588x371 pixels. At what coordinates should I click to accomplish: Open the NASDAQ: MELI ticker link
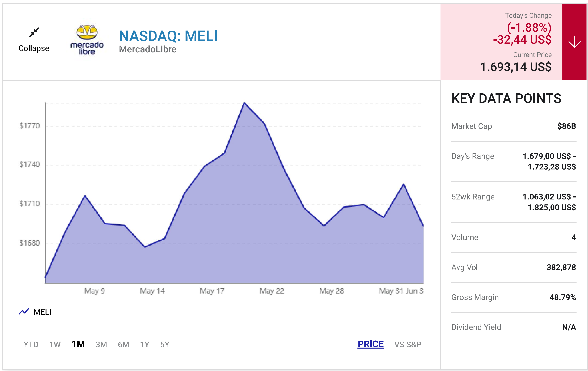168,36
